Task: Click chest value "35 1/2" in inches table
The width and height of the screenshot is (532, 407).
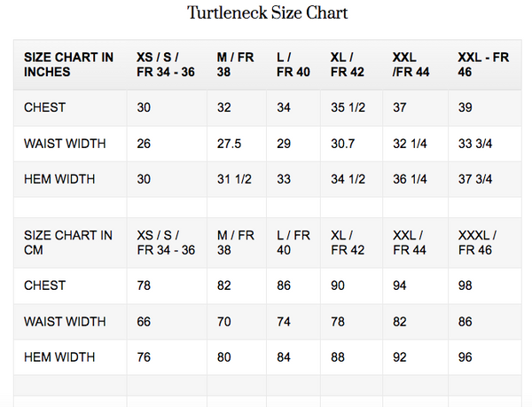Action: click(x=348, y=108)
